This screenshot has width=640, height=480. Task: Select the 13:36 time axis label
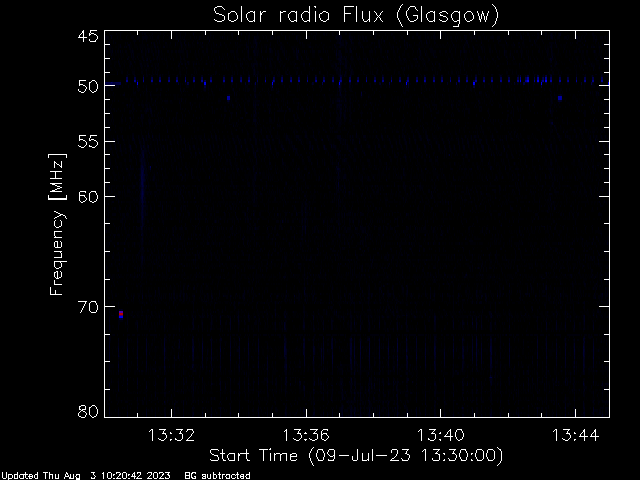click(306, 435)
